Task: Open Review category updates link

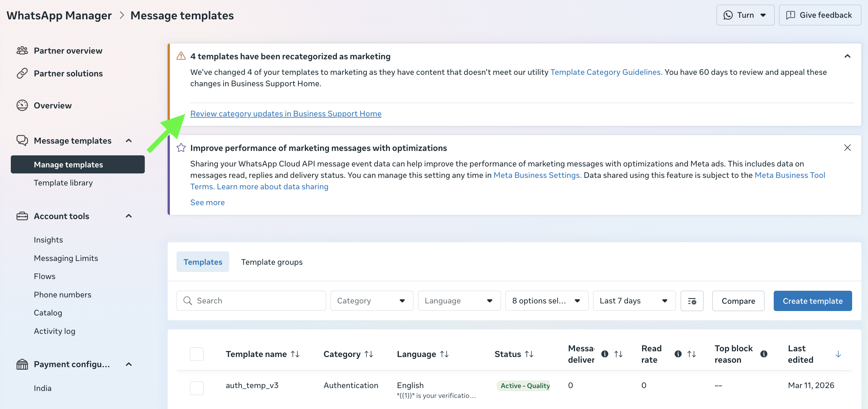Action: click(x=286, y=114)
